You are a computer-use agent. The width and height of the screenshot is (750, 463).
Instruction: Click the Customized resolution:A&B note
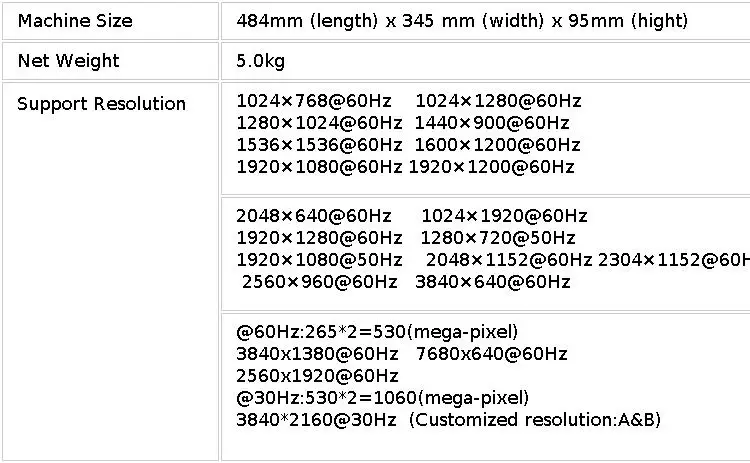point(535,420)
